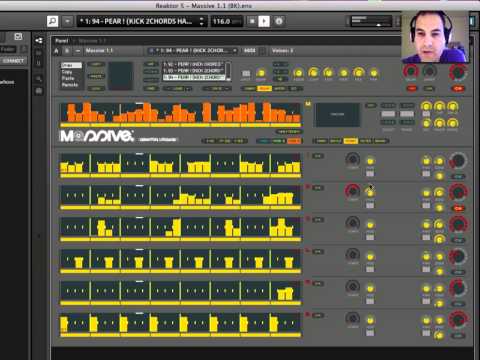The width and height of the screenshot is (480, 360).
Task: Adjust the first yellow knob beside the grid icon
Action: [x=261, y=73]
